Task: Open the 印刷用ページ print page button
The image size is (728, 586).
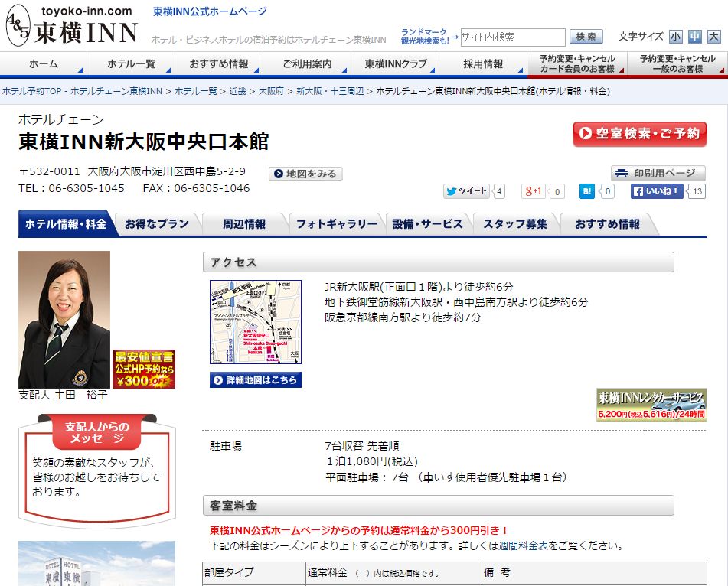Action: pos(658,173)
